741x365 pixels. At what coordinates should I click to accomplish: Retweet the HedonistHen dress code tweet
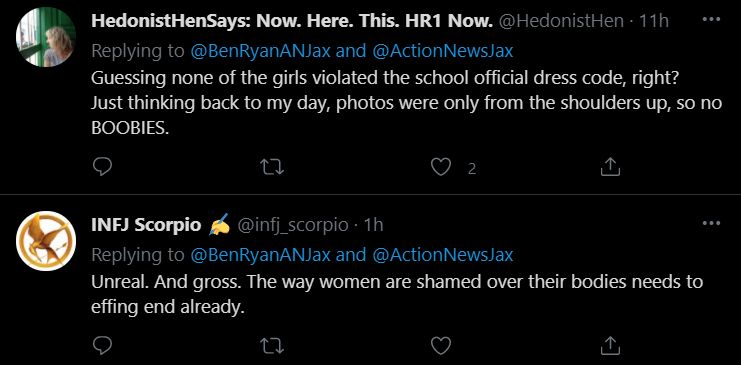pos(272,167)
